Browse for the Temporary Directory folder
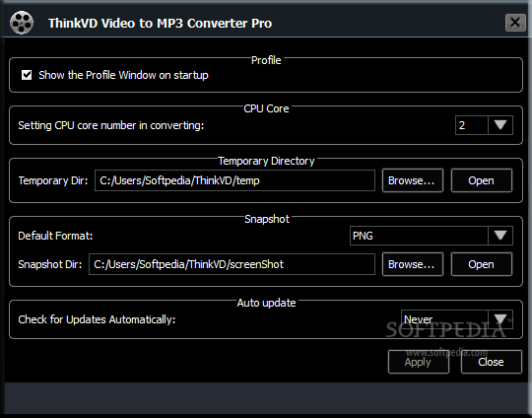 click(x=413, y=180)
